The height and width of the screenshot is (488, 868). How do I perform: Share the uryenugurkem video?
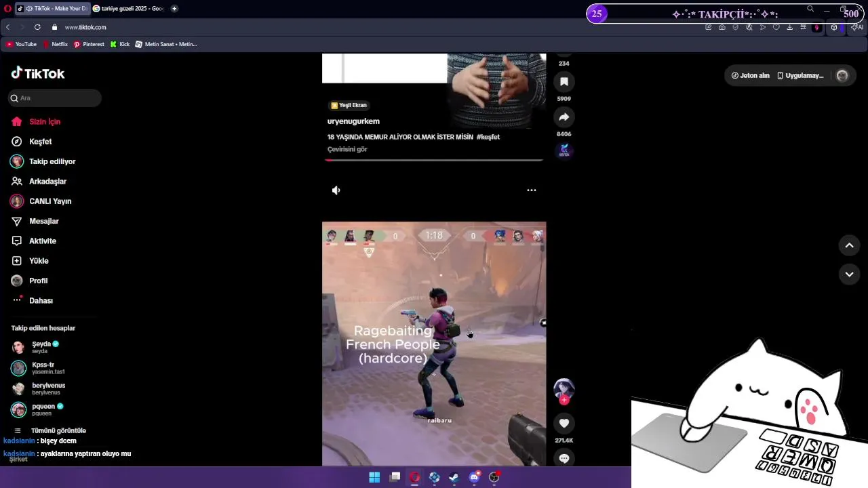pyautogui.click(x=564, y=117)
